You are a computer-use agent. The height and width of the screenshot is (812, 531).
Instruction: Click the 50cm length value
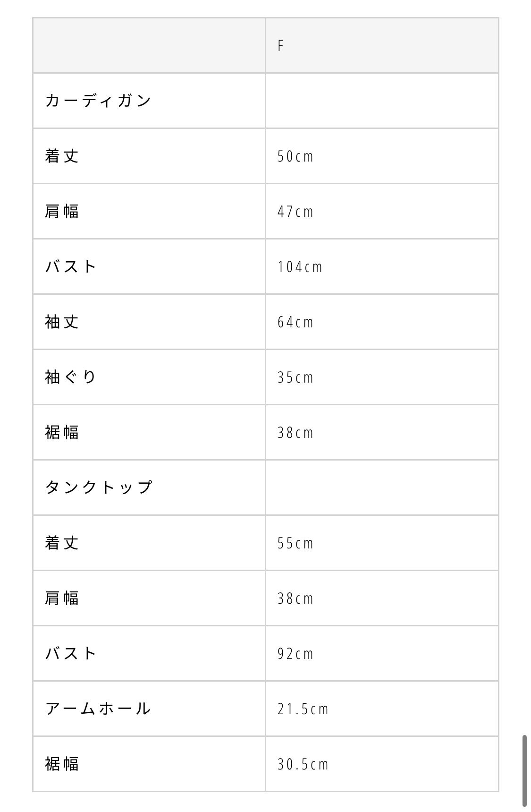pyautogui.click(x=295, y=156)
